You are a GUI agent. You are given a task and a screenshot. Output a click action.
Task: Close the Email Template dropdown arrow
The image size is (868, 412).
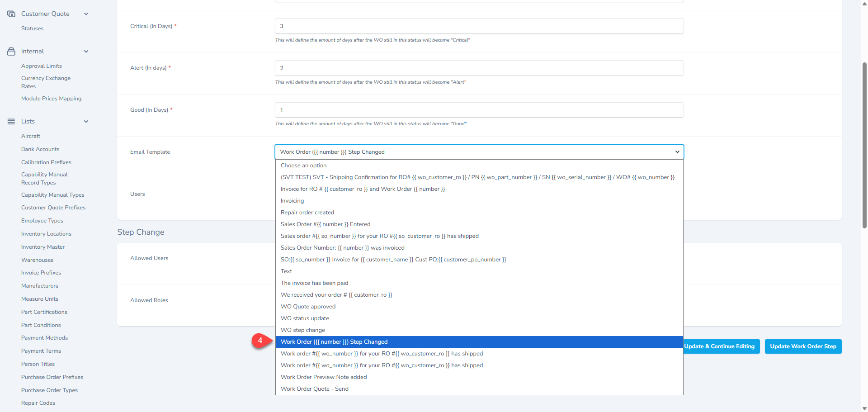point(677,152)
